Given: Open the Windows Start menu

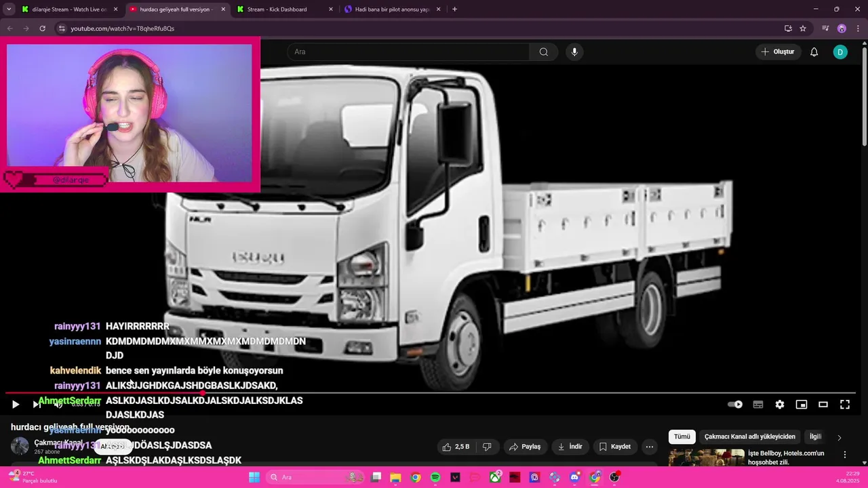Looking at the screenshot, I should point(254,477).
